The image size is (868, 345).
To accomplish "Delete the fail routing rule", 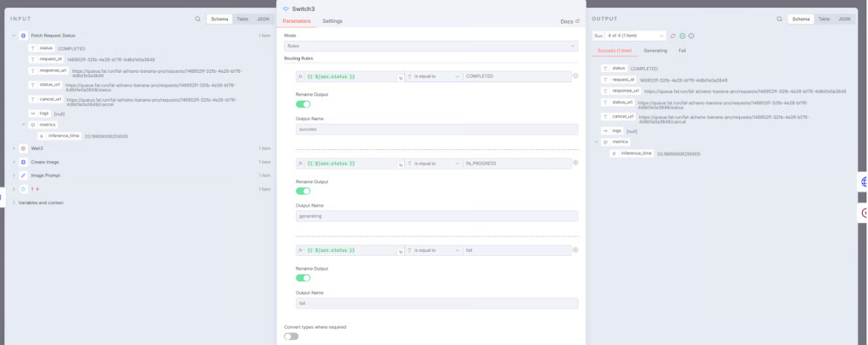I will tap(576, 250).
